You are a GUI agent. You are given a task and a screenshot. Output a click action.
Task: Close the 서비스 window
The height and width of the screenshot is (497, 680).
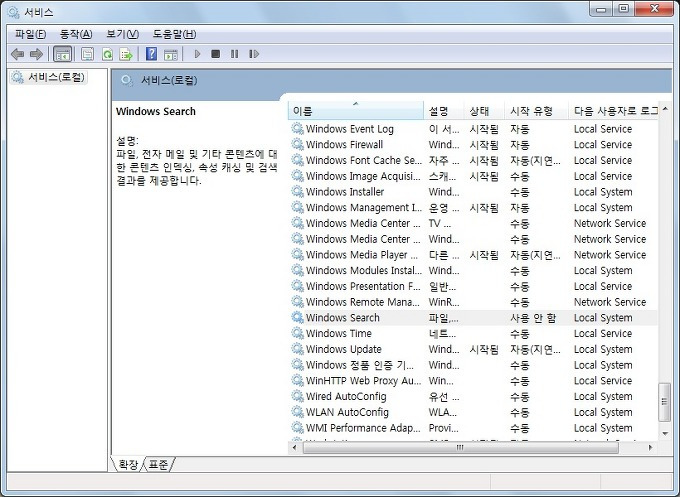pos(655,9)
